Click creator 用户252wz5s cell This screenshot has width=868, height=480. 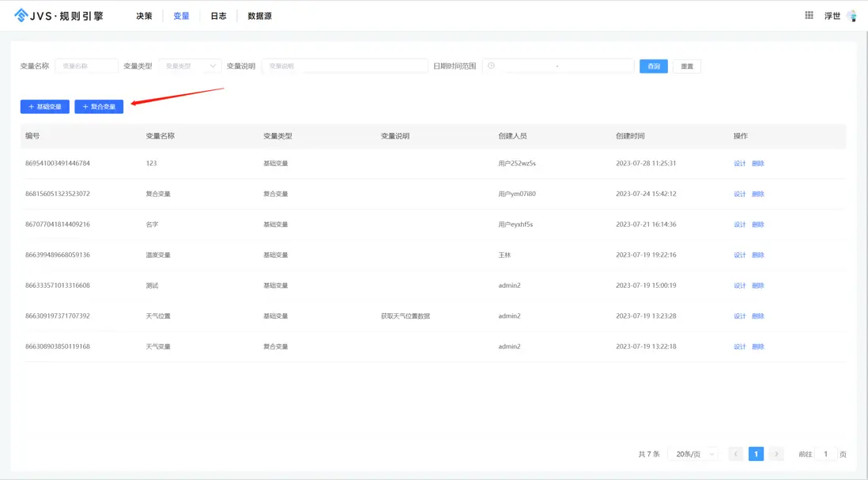tap(517, 164)
